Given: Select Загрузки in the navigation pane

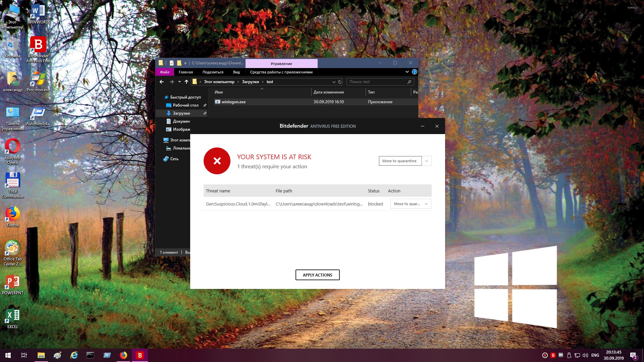Looking at the screenshot, I should (x=181, y=113).
